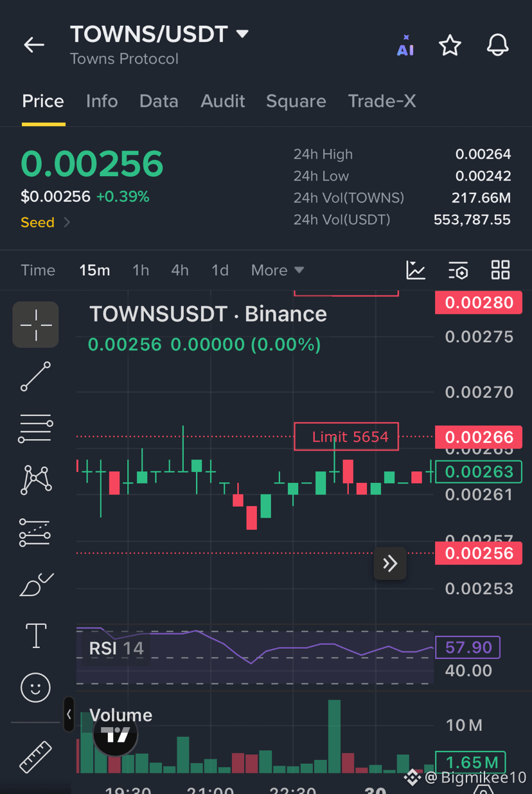Select the crosshair cursor tool
The height and width of the screenshot is (794, 532).
click(36, 325)
